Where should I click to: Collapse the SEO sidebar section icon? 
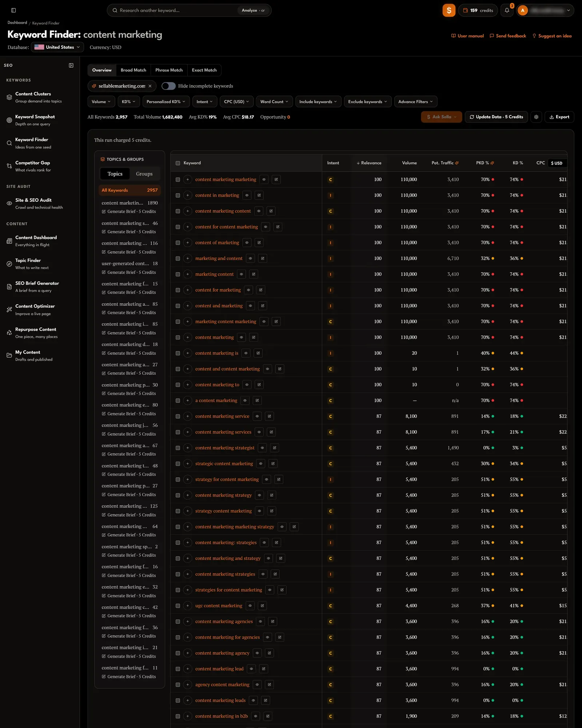click(x=71, y=66)
